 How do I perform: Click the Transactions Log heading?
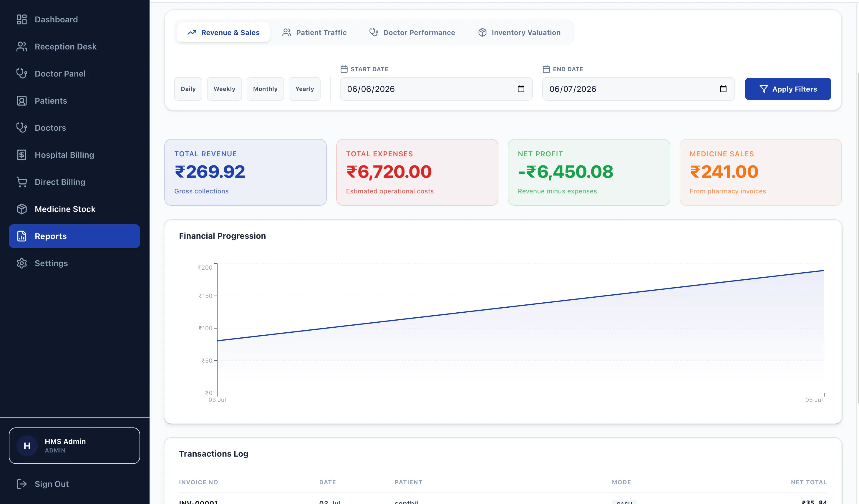pyautogui.click(x=213, y=454)
